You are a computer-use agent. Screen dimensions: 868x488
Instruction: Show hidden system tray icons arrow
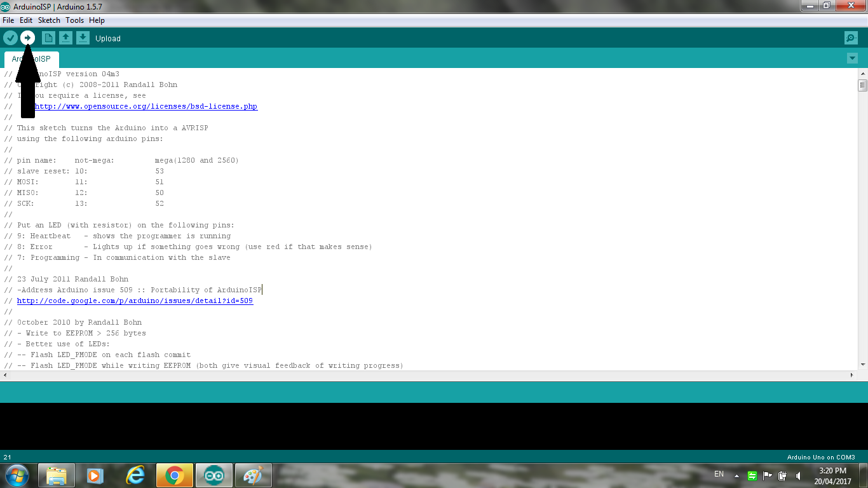736,475
